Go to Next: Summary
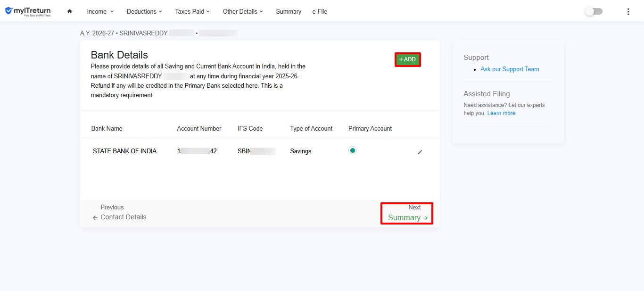Screen dimensions: 644x291 pyautogui.click(x=407, y=213)
